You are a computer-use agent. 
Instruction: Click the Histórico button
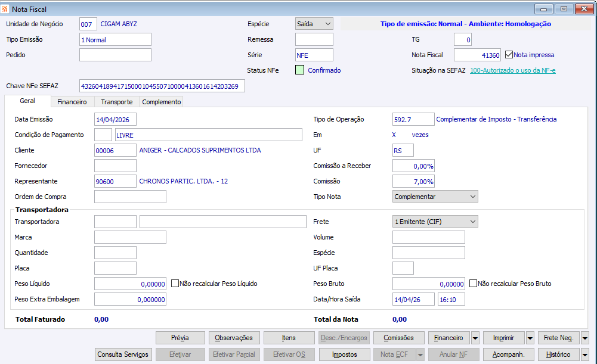pos(559,354)
